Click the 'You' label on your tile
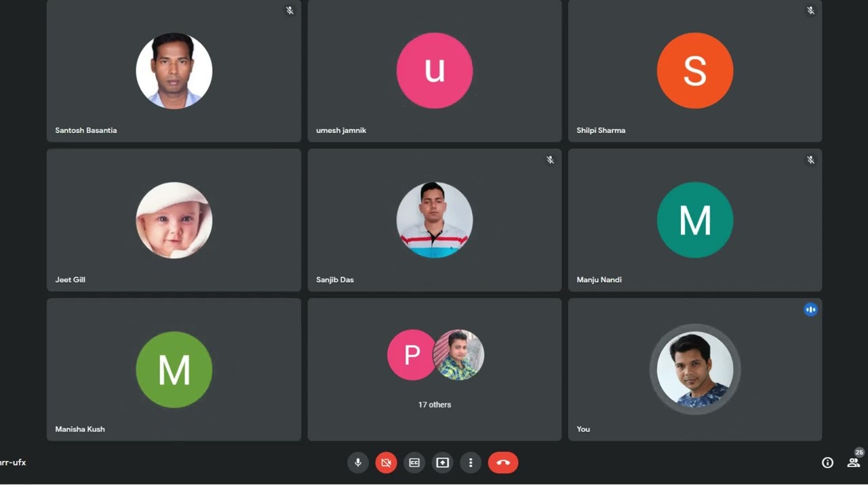This screenshot has width=868, height=488. (x=583, y=429)
